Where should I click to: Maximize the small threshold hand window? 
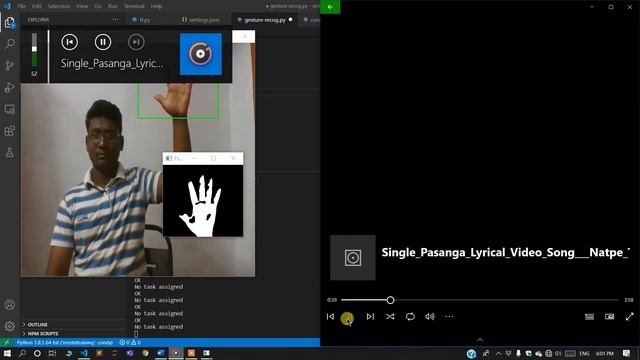213,158
